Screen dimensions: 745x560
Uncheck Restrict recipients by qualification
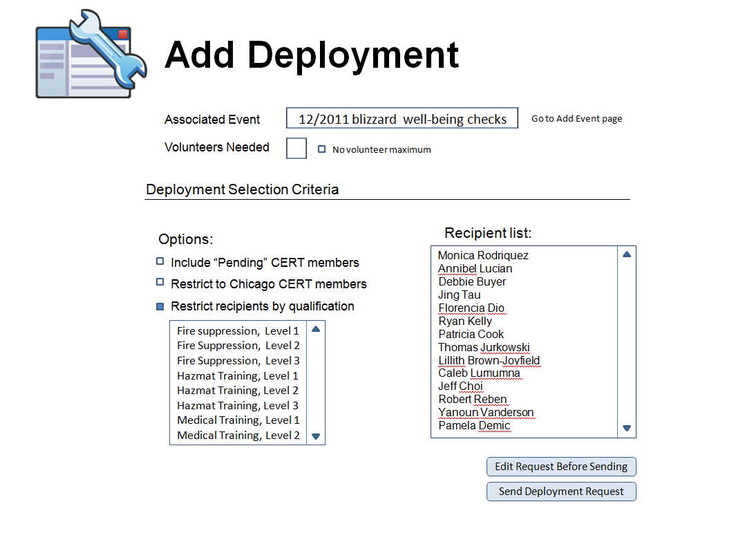coord(160,307)
